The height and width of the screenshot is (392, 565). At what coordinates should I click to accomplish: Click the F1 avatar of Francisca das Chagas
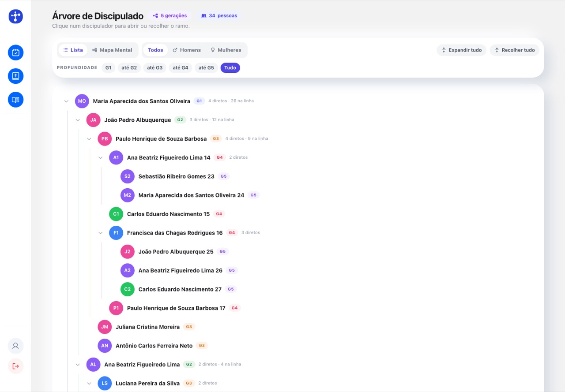tap(116, 233)
